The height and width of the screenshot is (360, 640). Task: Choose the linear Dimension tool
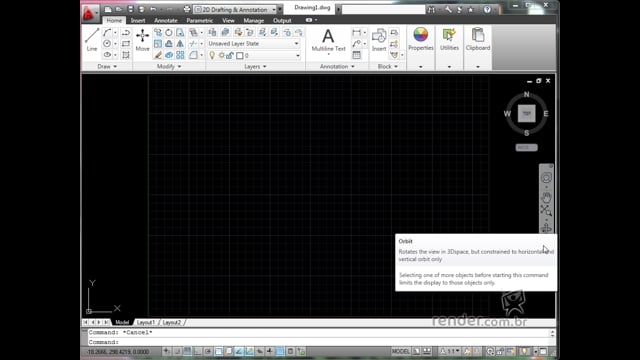(x=357, y=33)
